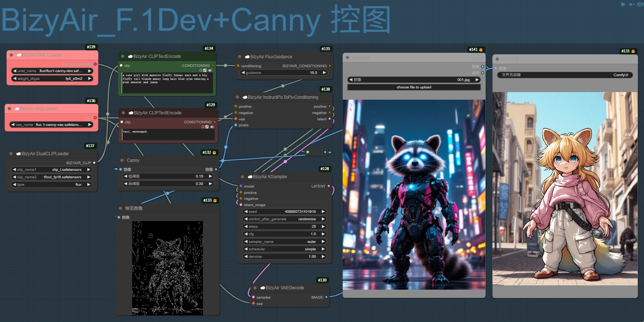
Task: Toggle the checkbox in red CLIPTextEncode node #129
Action: 207,127
